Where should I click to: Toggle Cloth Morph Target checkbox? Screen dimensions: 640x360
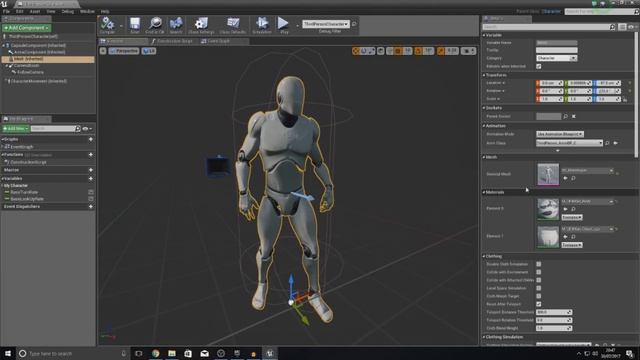539,296
